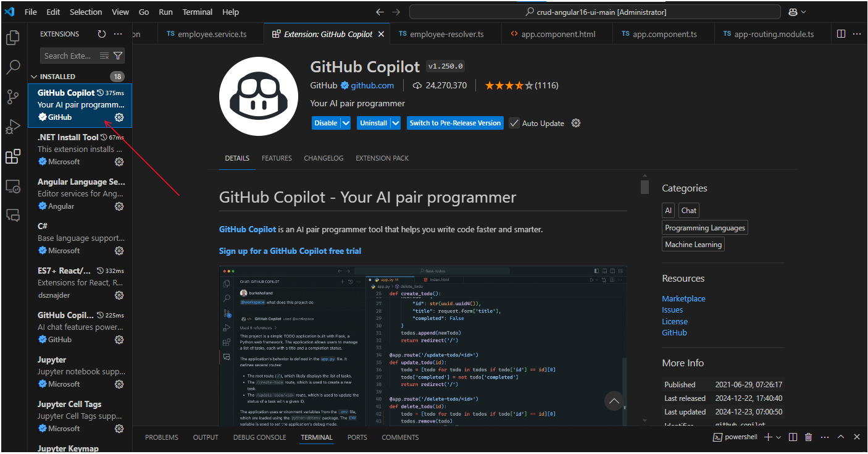
Task: Open the Extensions view in the activity bar
Action: point(12,156)
